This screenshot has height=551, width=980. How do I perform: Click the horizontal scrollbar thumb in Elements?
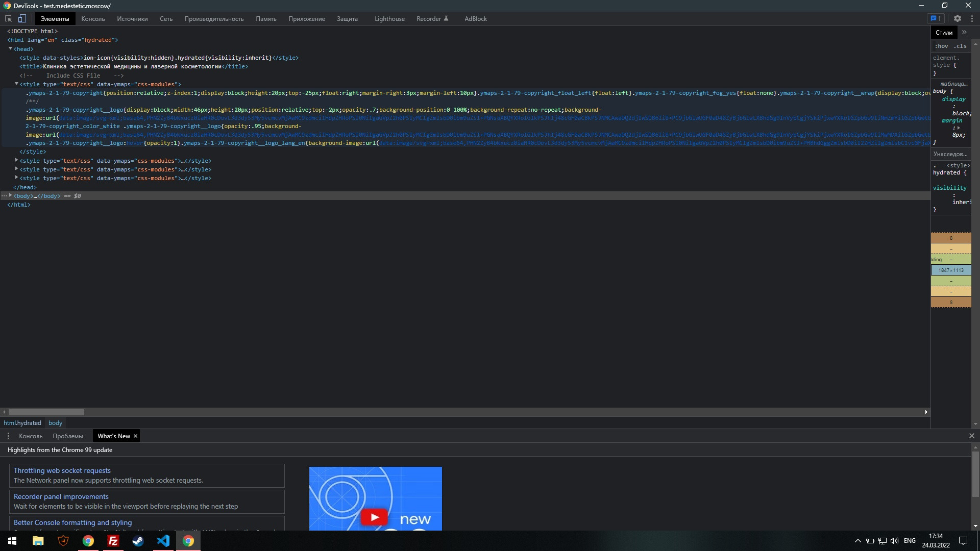click(46, 412)
